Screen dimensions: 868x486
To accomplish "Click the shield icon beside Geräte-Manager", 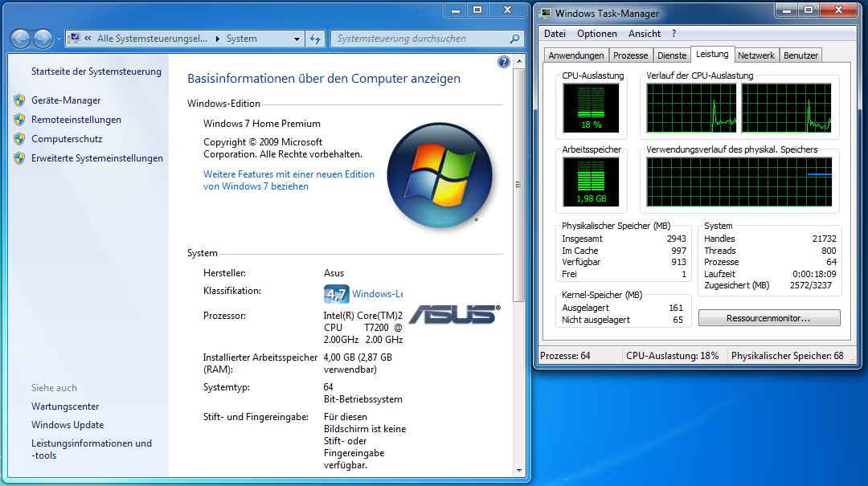I will 19,100.
